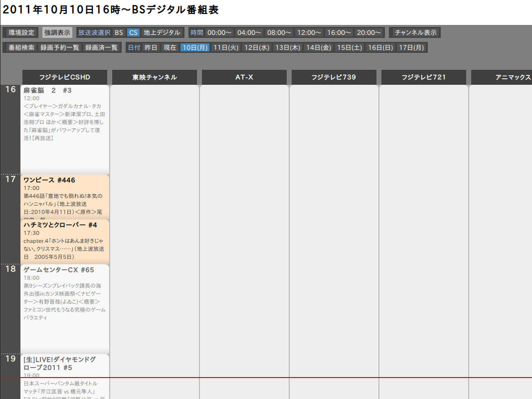The image size is (532, 399).
Task: Click the 19 hour marker
Action: [10, 359]
